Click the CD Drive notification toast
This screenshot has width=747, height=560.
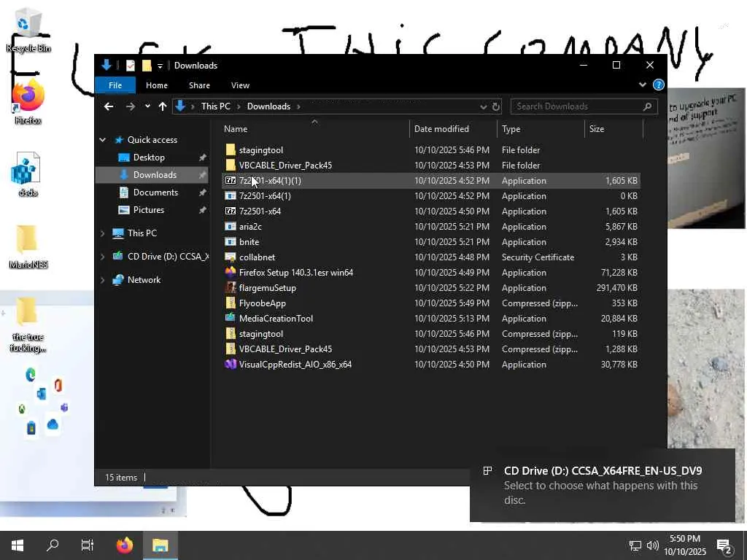point(602,485)
